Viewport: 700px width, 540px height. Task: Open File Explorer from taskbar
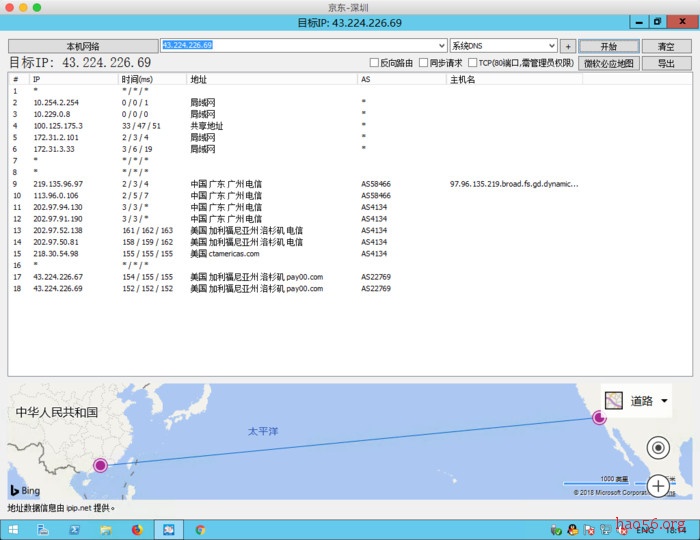(x=106, y=530)
